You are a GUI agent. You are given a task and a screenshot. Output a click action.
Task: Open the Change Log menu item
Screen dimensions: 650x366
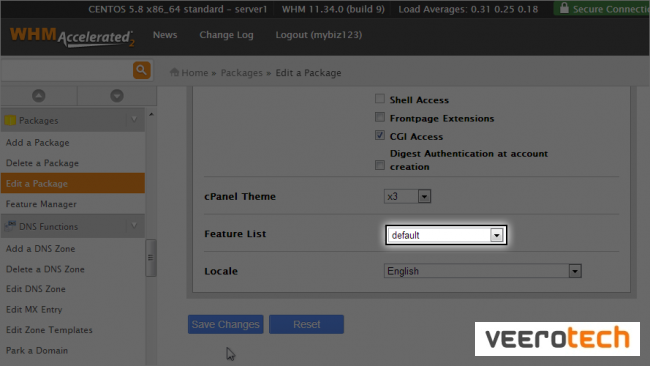(226, 35)
